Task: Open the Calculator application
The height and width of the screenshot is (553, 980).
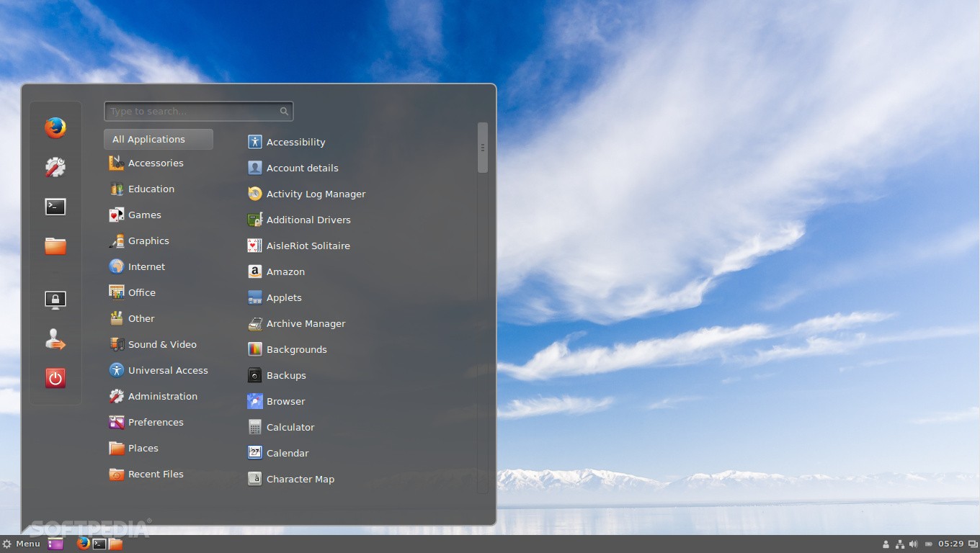Action: pos(290,427)
